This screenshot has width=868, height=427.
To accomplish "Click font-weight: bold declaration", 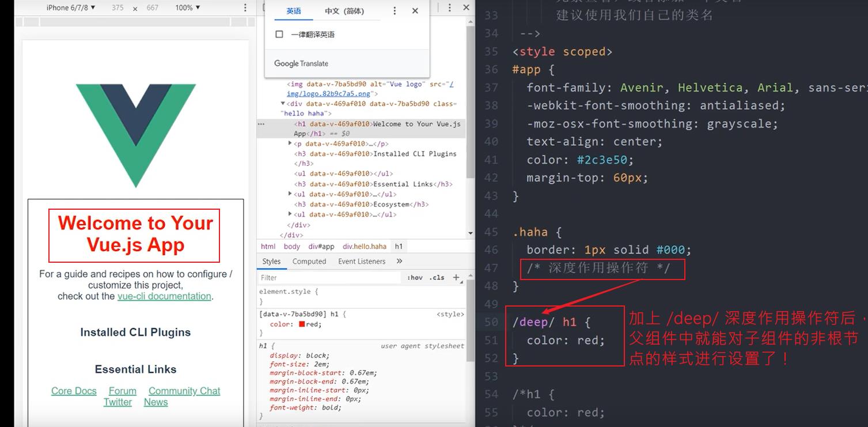I will pyautogui.click(x=305, y=407).
